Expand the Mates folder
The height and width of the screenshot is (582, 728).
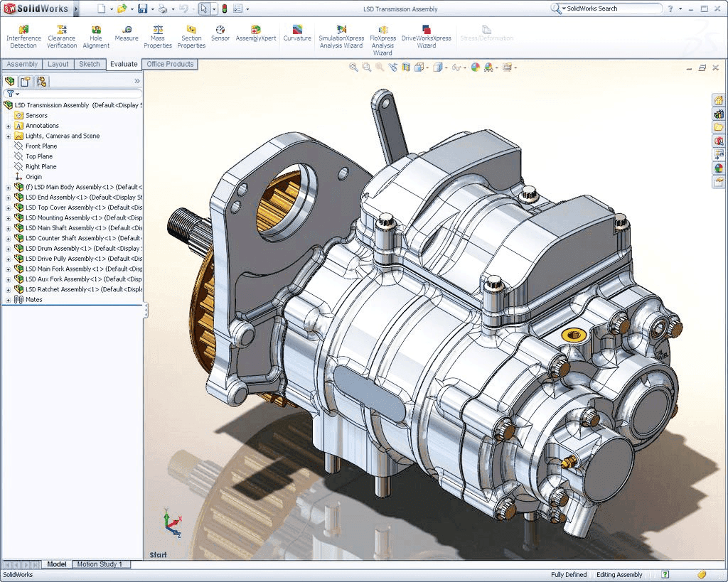[x=8, y=301]
